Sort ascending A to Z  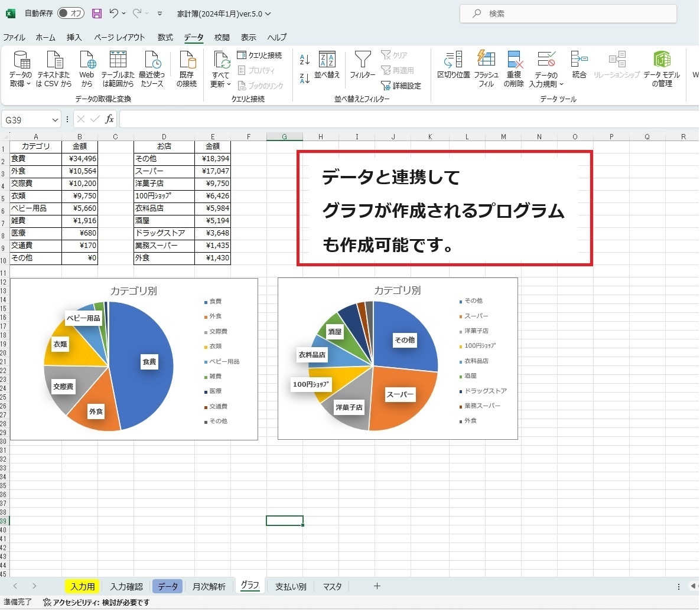tap(304, 59)
